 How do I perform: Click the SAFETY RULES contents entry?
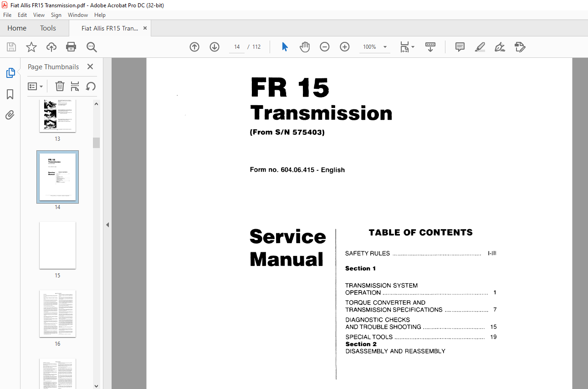[420, 253]
